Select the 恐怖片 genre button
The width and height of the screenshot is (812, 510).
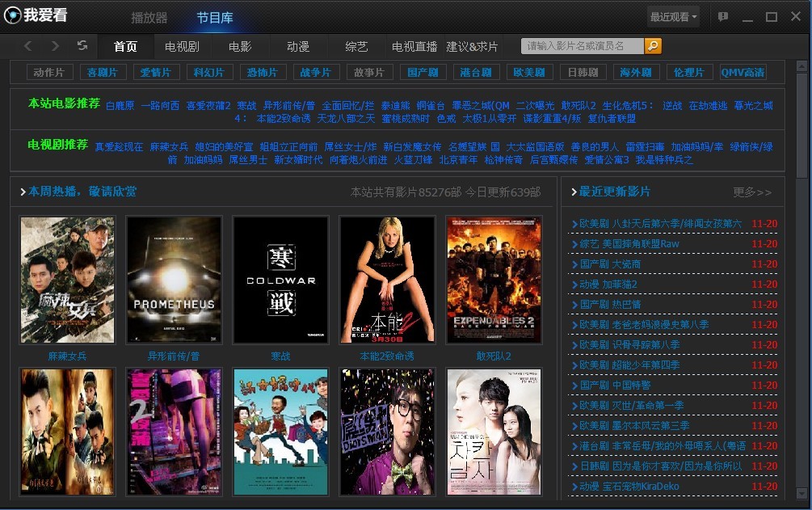click(263, 73)
